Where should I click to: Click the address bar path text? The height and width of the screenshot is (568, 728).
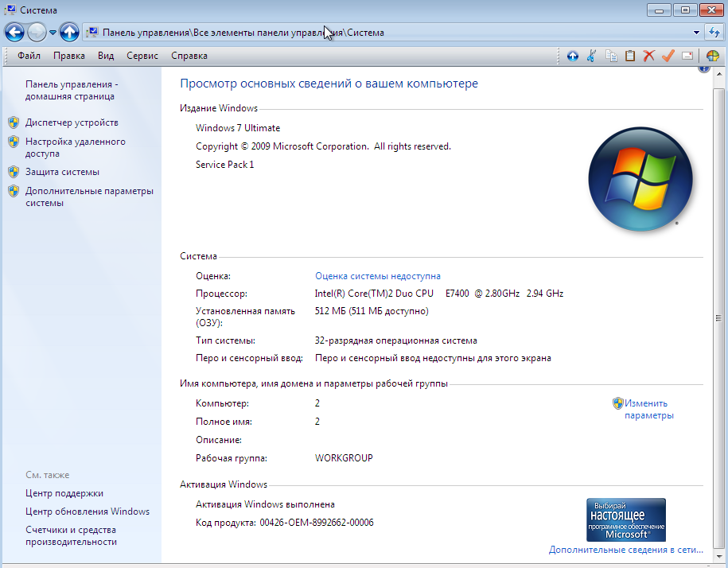click(x=243, y=33)
